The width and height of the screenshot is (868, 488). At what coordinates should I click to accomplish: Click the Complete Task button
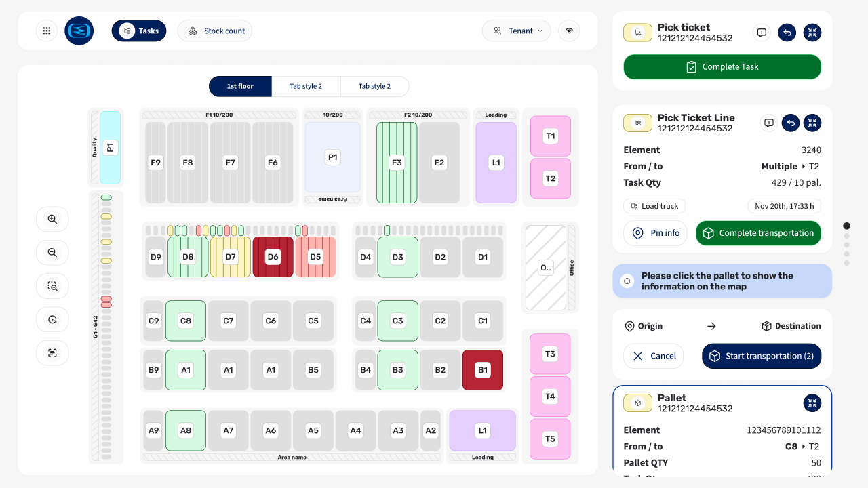[722, 66]
